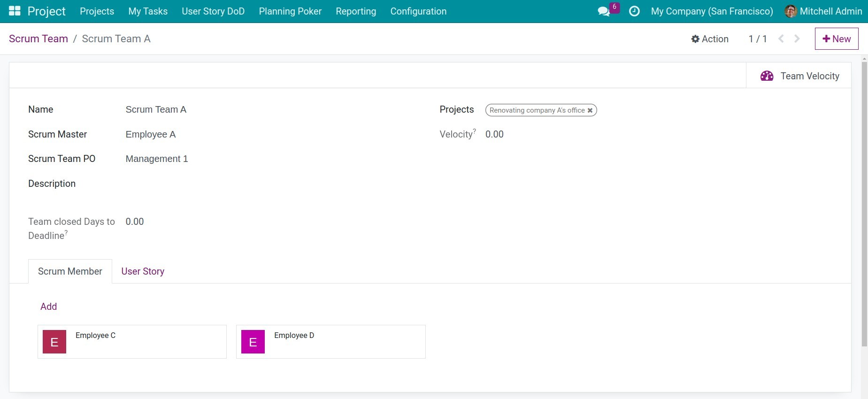Go back to Scrum Team breadcrumb
Screen dimensions: 868x399
[x=38, y=38]
